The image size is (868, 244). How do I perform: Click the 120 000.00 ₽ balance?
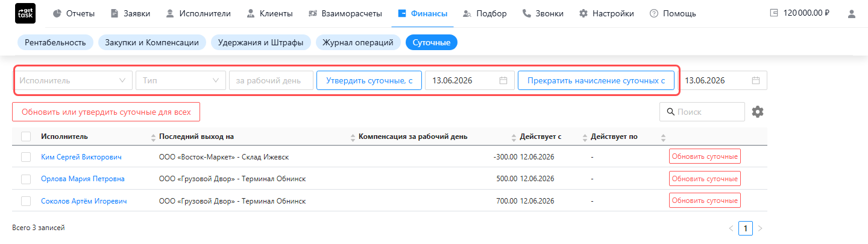coord(806,13)
